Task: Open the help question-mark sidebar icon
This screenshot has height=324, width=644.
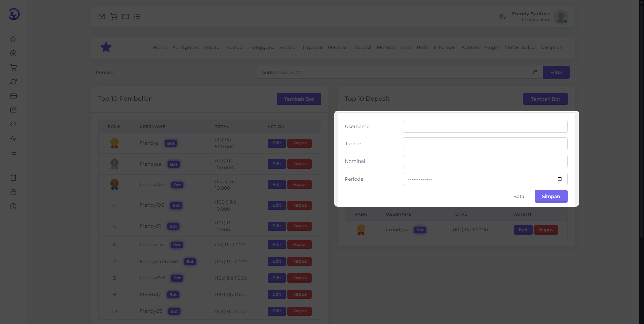Action: (13, 206)
